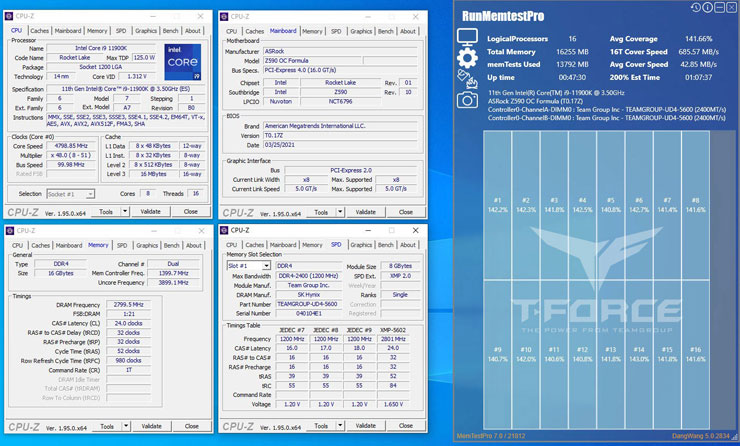
Task: Click BIOS date 03/25/2021
Action: click(340, 144)
